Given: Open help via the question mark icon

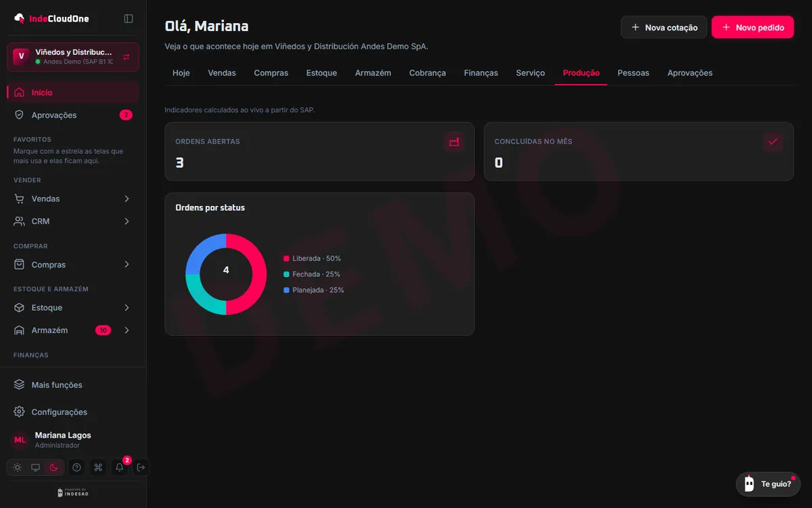Looking at the screenshot, I should click(x=76, y=467).
